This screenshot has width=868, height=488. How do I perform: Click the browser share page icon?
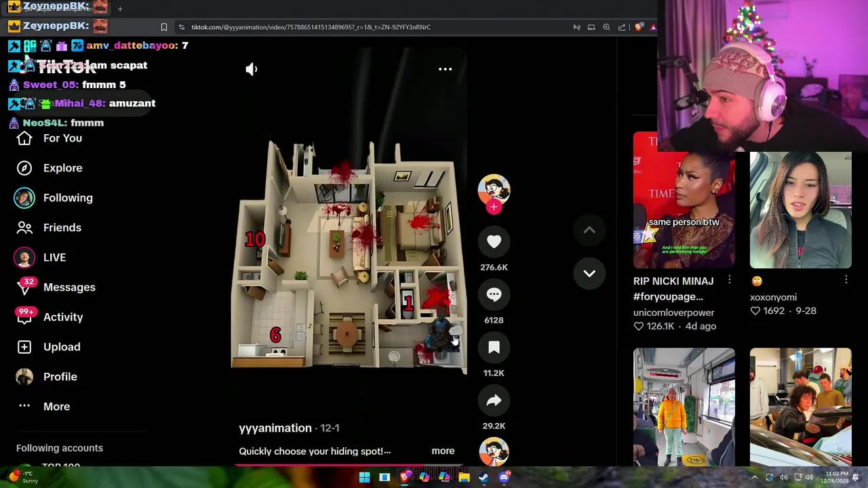pos(622,27)
